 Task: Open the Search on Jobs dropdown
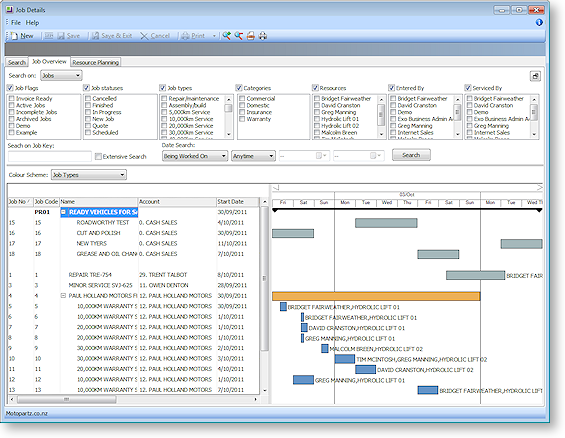(x=78, y=76)
